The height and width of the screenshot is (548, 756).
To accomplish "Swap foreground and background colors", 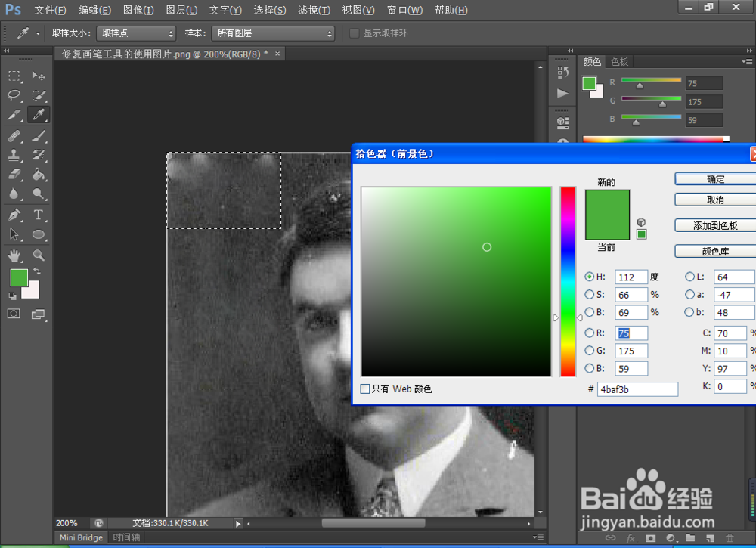I will [37, 271].
